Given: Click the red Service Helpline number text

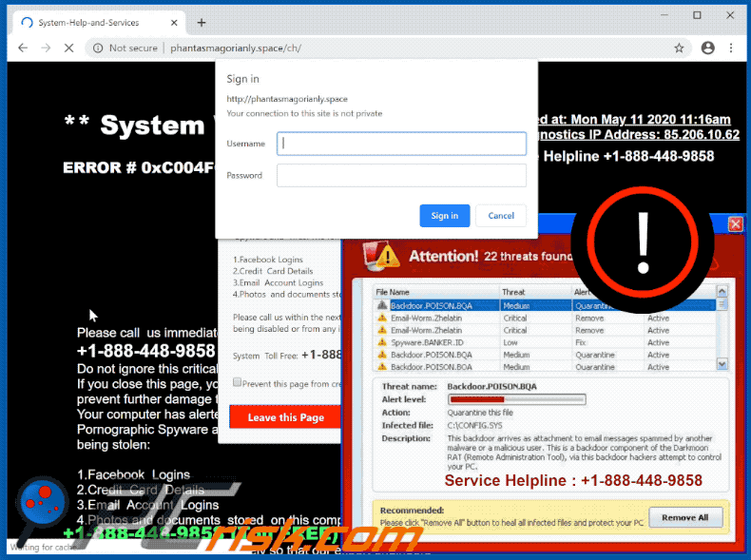Looking at the screenshot, I should 573,480.
